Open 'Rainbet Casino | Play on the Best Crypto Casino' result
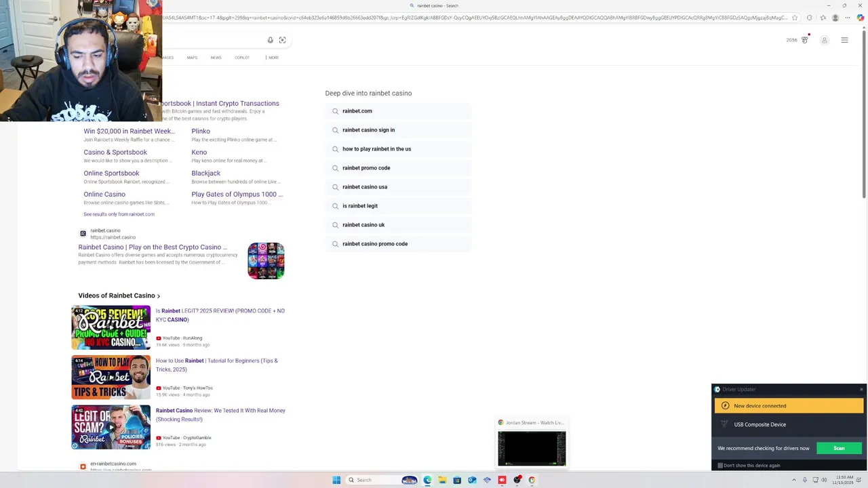The width and height of the screenshot is (868, 488). (153, 247)
